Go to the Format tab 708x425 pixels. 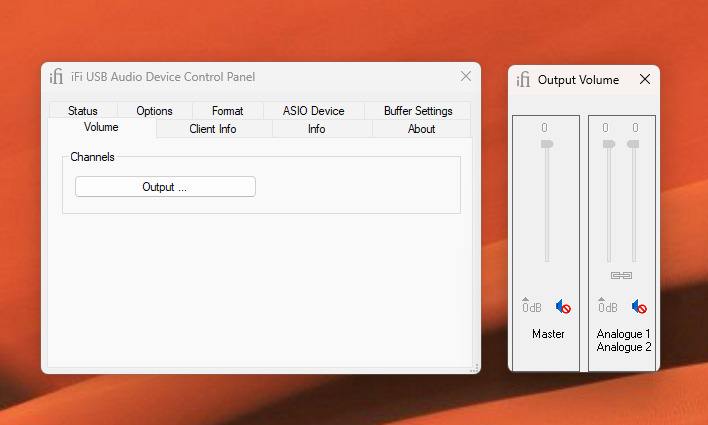227,111
